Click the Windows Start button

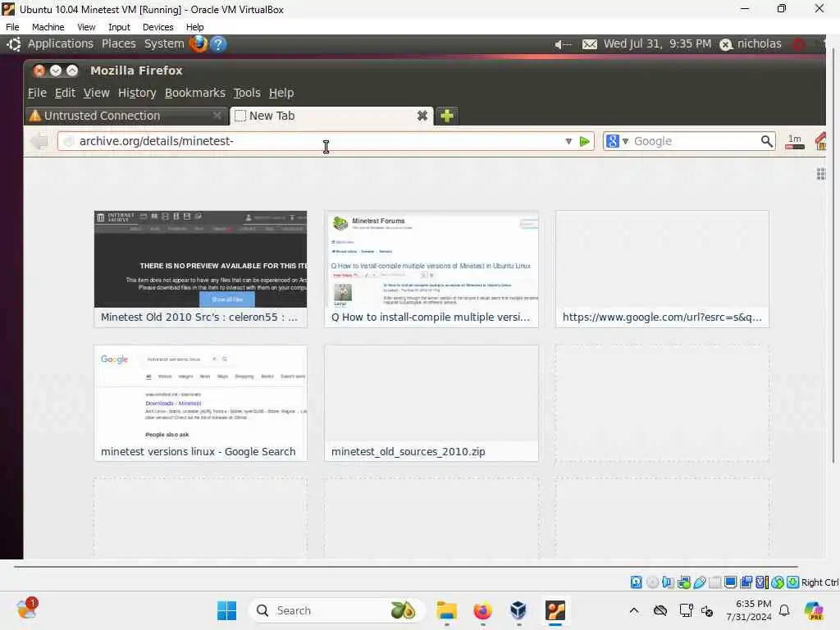click(x=226, y=610)
